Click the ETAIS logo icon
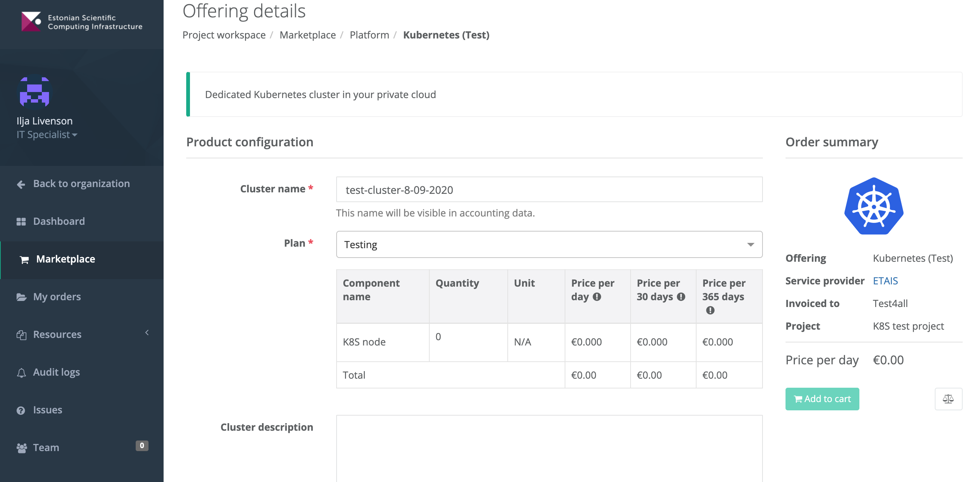980x482 pixels. click(x=31, y=22)
